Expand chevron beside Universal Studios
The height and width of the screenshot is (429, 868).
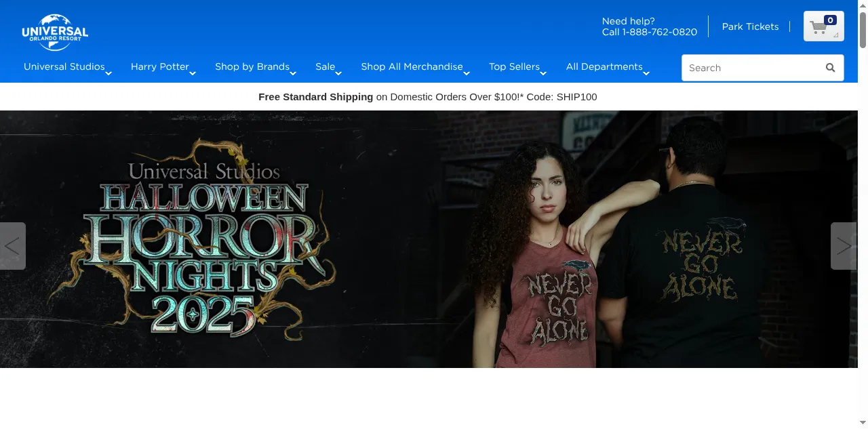108,73
